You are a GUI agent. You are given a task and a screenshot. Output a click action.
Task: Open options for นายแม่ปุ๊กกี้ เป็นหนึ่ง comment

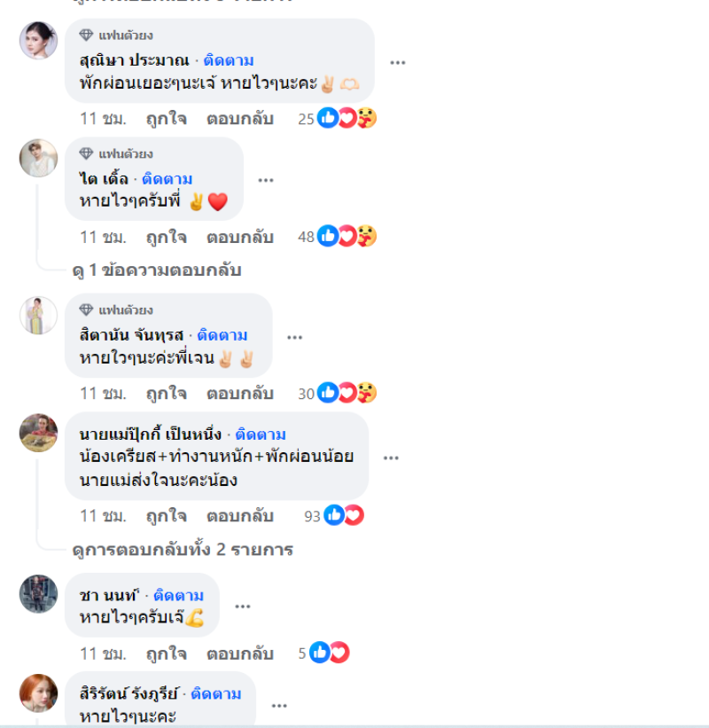pos(391,458)
